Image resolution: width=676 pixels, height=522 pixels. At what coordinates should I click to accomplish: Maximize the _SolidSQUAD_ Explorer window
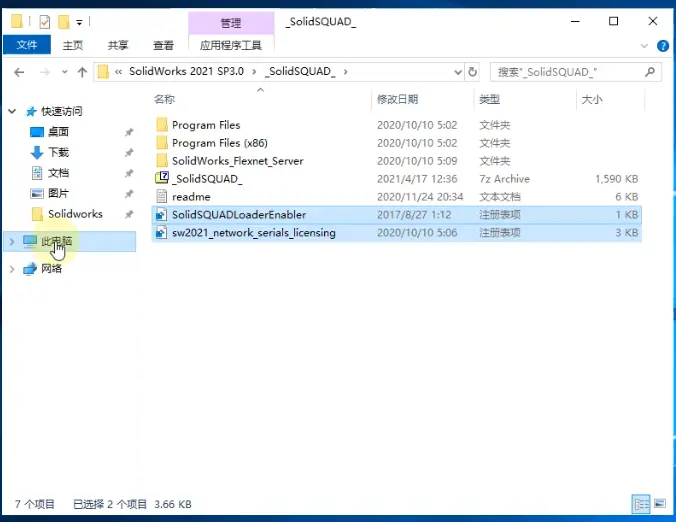click(x=613, y=21)
